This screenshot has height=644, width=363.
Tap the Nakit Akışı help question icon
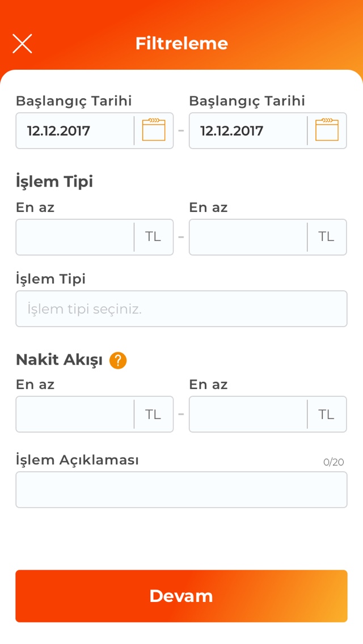coord(118,360)
